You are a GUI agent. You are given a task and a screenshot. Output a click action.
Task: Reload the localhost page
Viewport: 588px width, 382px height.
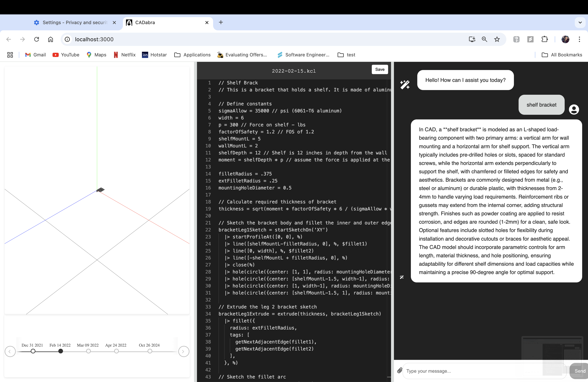37,39
